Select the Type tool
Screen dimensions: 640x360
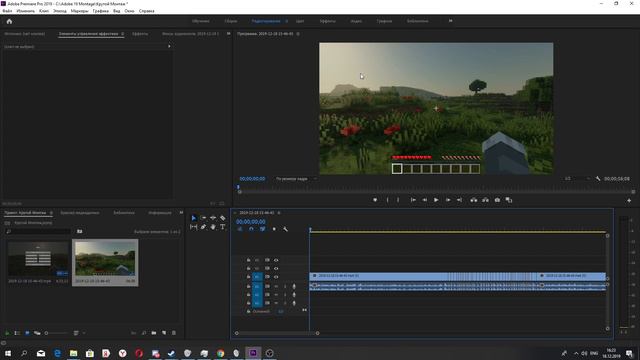[223, 227]
